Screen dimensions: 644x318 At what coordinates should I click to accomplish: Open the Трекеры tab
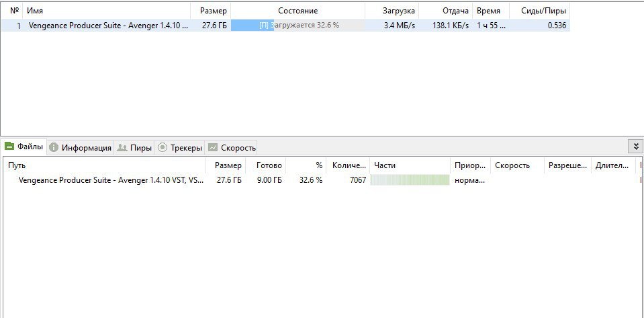[180, 148]
